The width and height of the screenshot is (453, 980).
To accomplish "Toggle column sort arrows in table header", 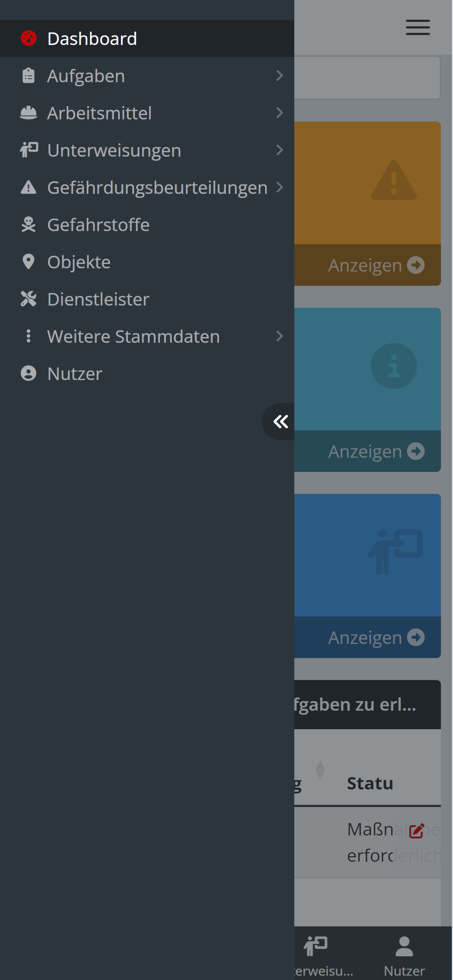I will coord(320,770).
